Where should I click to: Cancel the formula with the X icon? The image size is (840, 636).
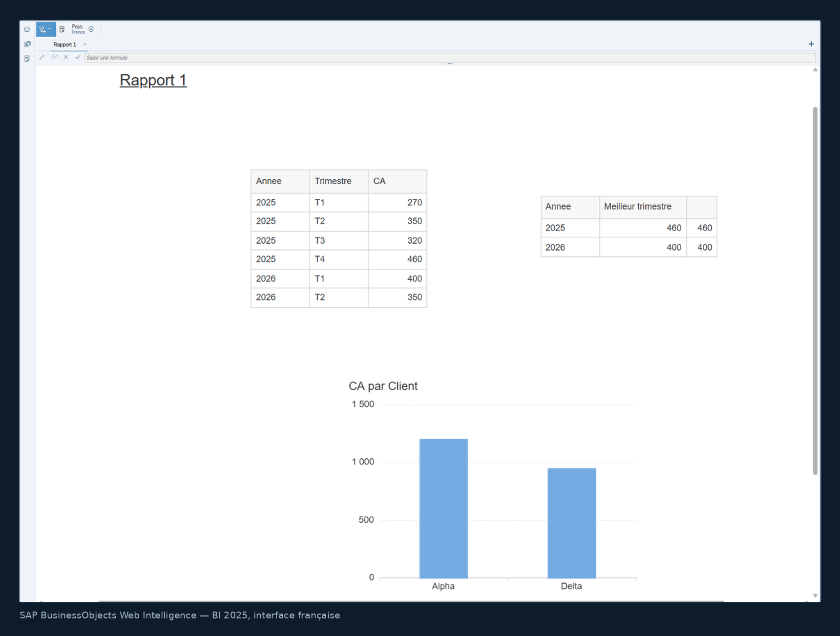point(66,57)
